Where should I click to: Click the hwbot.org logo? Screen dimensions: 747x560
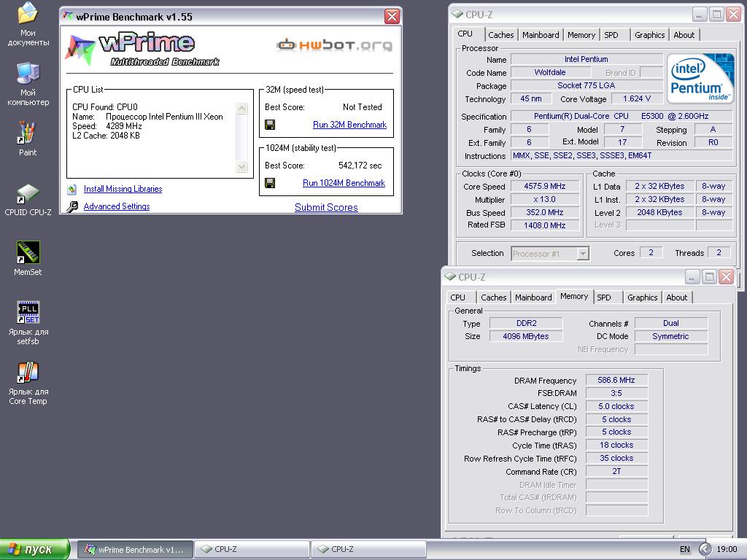pos(334,44)
